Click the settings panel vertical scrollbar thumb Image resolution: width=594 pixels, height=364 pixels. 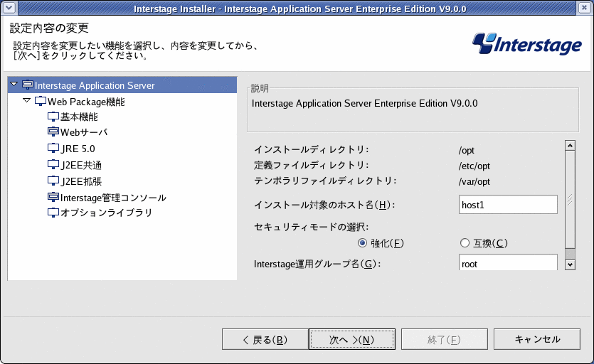(570, 200)
